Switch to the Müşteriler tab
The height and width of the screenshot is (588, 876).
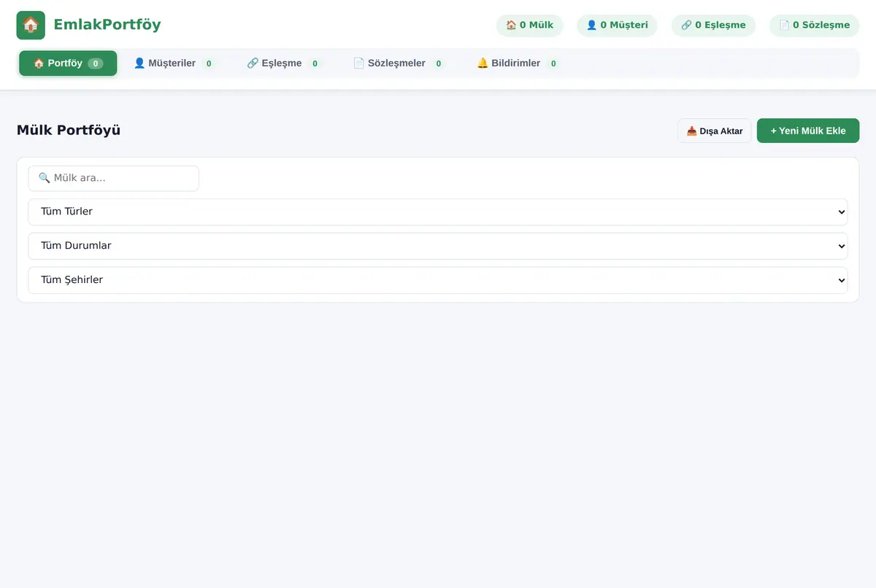pos(174,63)
